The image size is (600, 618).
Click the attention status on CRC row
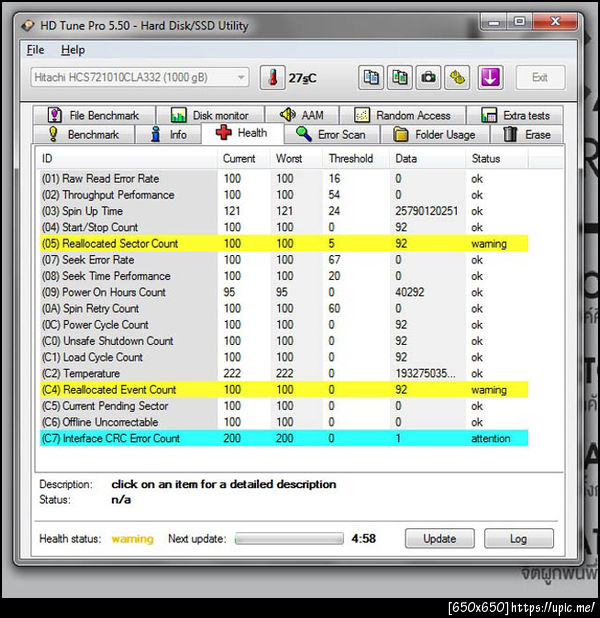pos(490,438)
